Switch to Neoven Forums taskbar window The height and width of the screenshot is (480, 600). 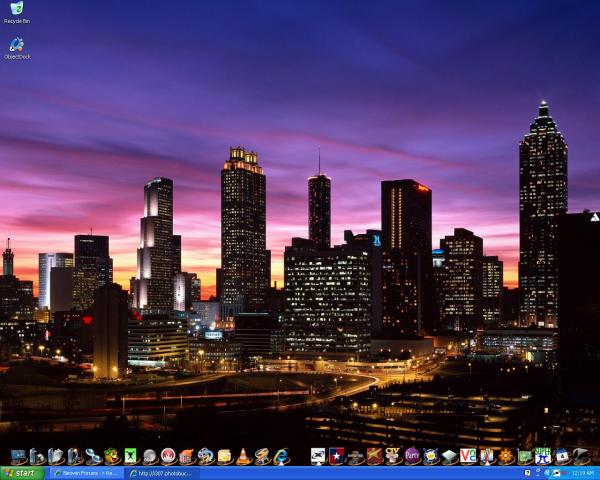(86, 473)
